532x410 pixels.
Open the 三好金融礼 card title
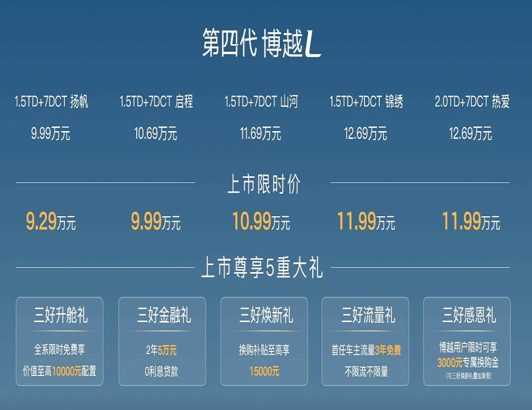(164, 315)
